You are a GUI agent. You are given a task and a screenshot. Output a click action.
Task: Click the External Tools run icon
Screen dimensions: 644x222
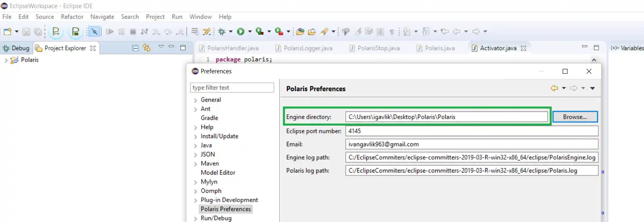tap(279, 32)
